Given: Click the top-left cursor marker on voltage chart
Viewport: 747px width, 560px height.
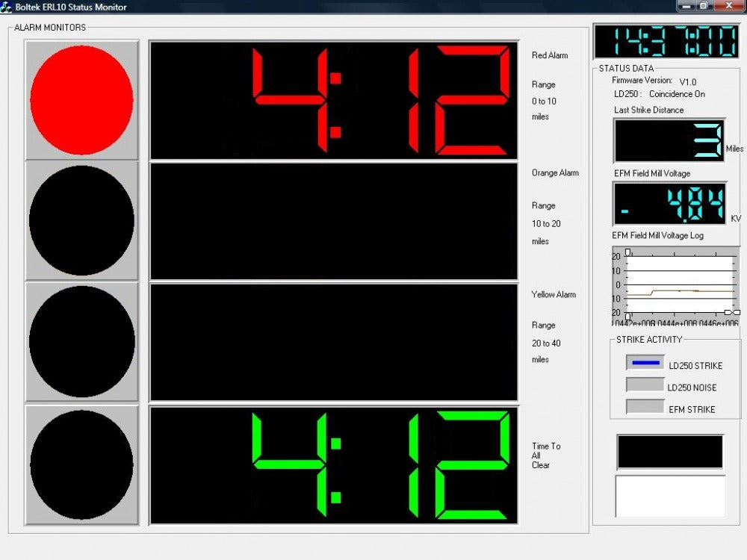Looking at the screenshot, I should click(x=627, y=252).
